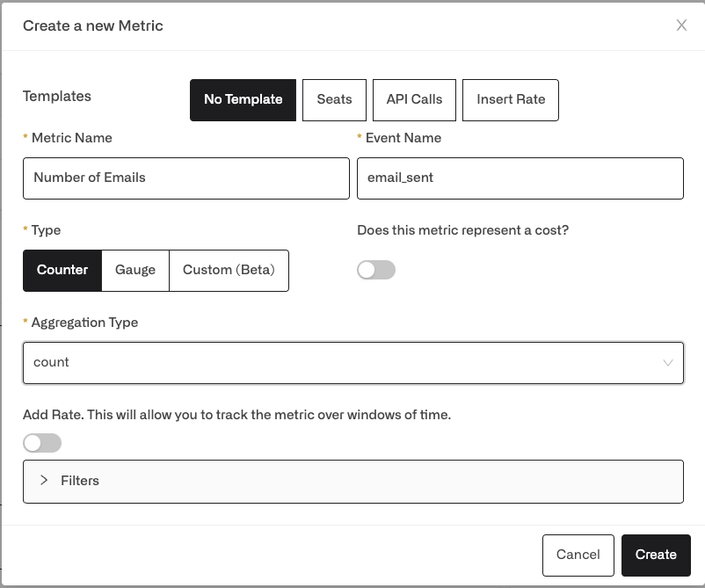The height and width of the screenshot is (588, 705).
Task: Choose the No Template option
Action: tap(243, 100)
